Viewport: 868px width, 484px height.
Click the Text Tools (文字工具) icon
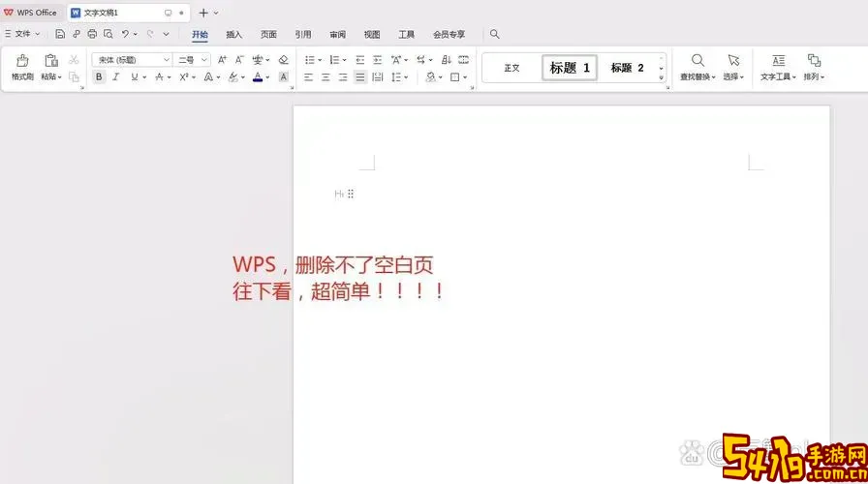coord(778,60)
